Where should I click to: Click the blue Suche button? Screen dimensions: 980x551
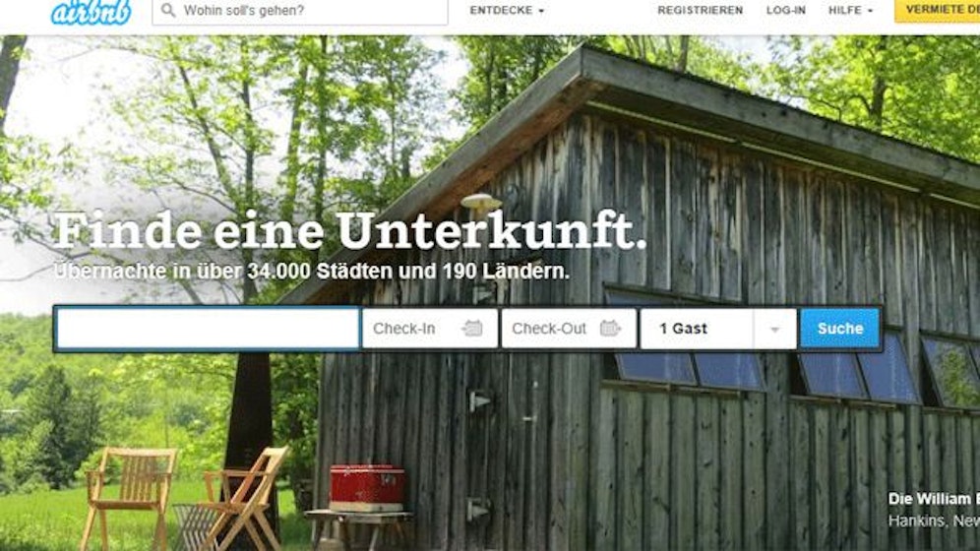pos(840,328)
